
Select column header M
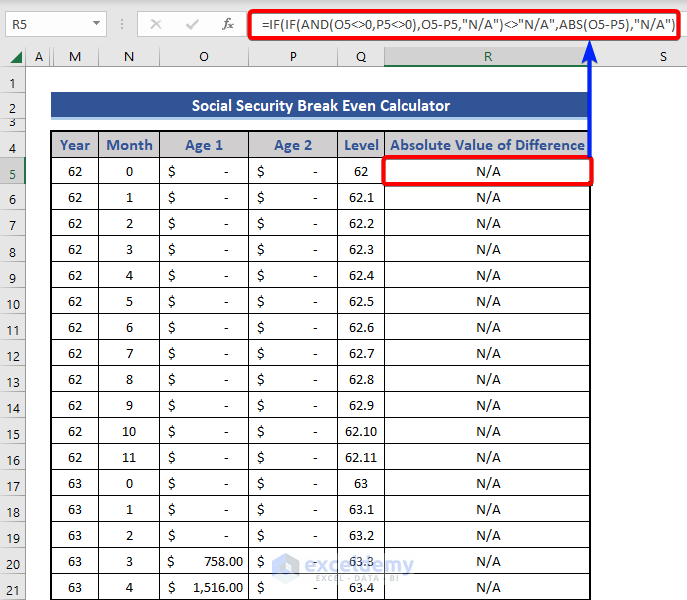75,57
